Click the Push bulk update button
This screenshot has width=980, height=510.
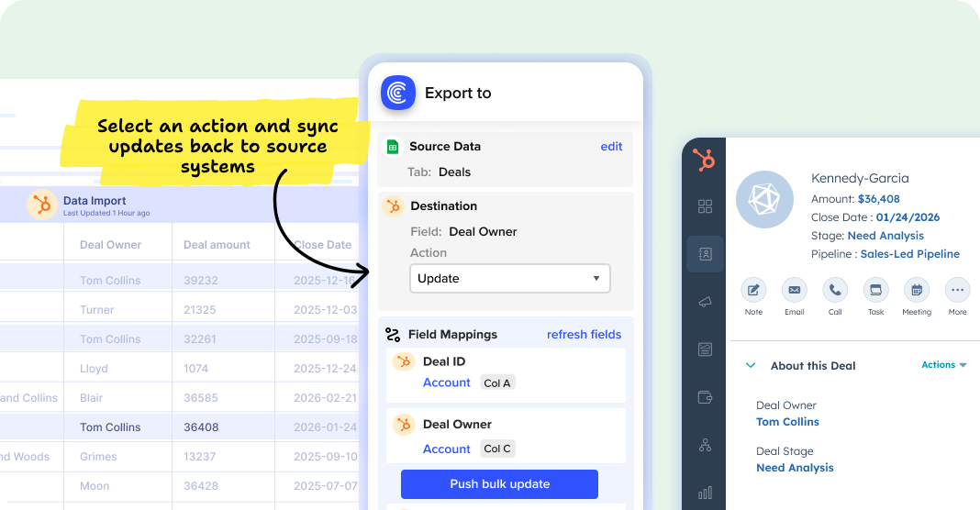pos(499,484)
